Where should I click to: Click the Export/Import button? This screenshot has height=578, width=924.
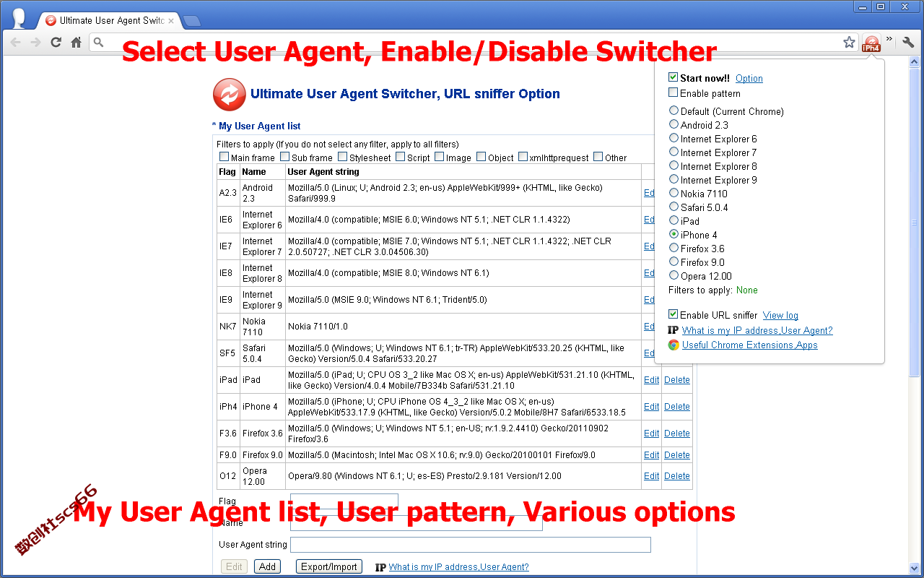pos(329,567)
